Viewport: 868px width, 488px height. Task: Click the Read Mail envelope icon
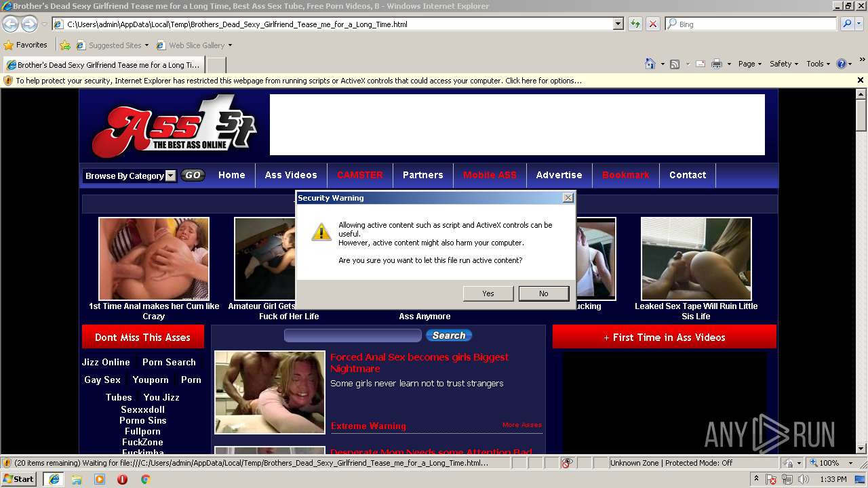(700, 64)
